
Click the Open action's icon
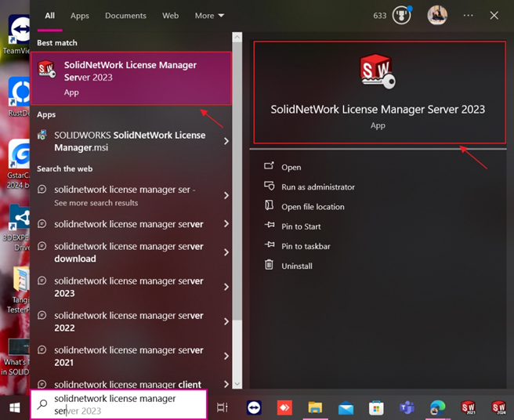pyautogui.click(x=269, y=166)
